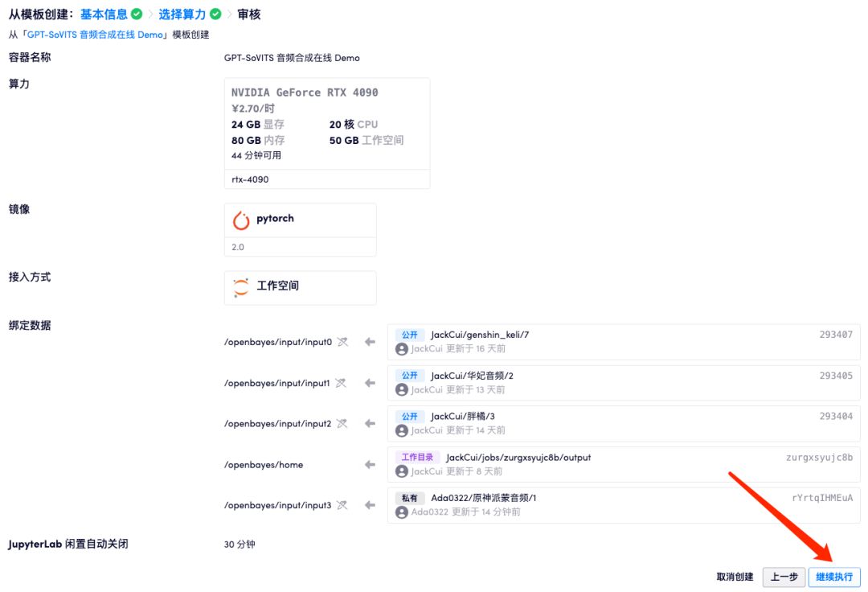Image resolution: width=868 pixels, height=592 pixels.
Task: Click the arrow icon in input0 row
Action: click(370, 342)
